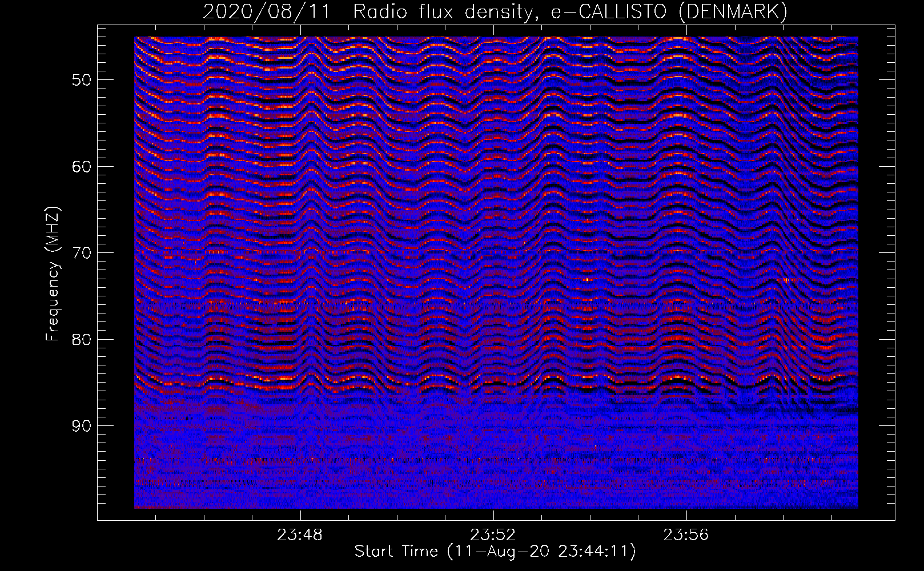Click the plot title "2020/08/11 Radio flux density, e-CALLISTO (DENMARK)"

click(495, 12)
